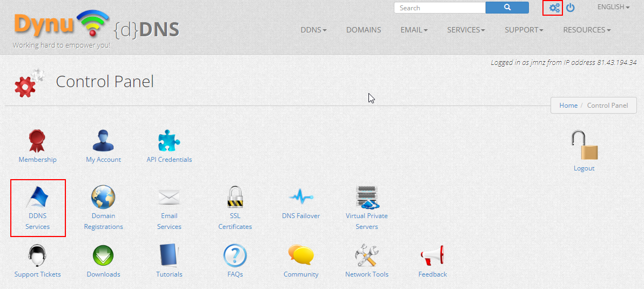Click the My Account text link
Image resolution: width=644 pixels, height=289 pixels.
click(x=104, y=159)
